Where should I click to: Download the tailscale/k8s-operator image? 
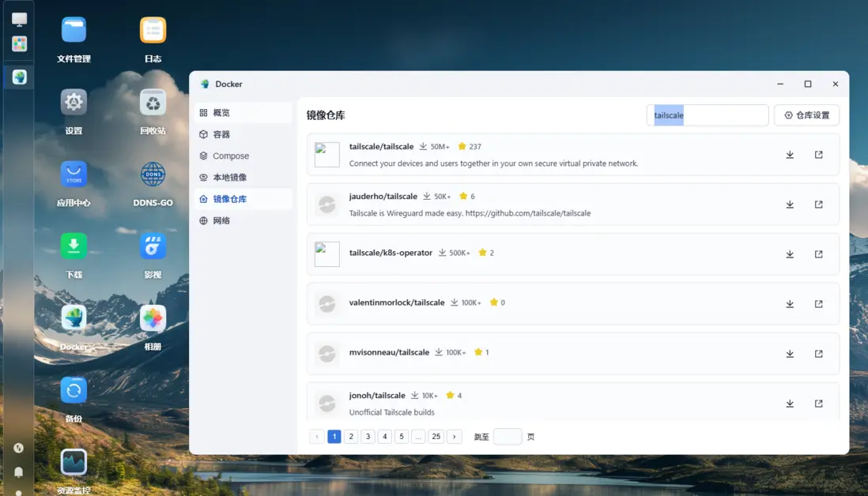[789, 254]
